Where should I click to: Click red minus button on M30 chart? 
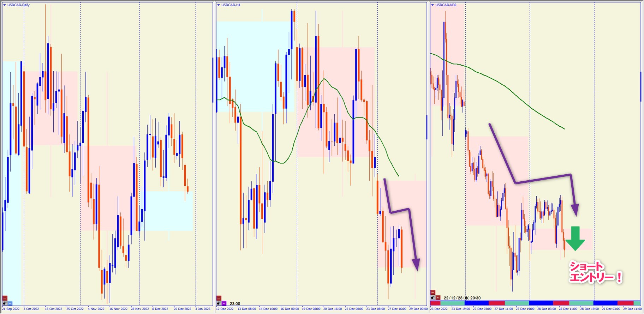(433, 292)
